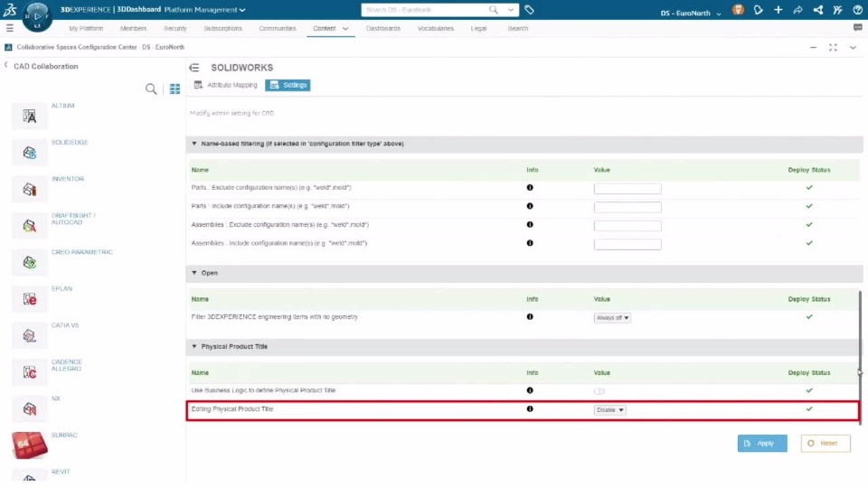Viewport: 868px width, 488px height.
Task: Select the CREO PARAMETRIC connector icon
Action: click(29, 262)
